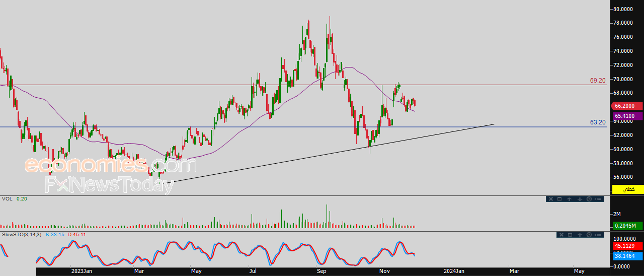Click the 68.0000 price axis label
The image size is (644, 276).
[622, 93]
